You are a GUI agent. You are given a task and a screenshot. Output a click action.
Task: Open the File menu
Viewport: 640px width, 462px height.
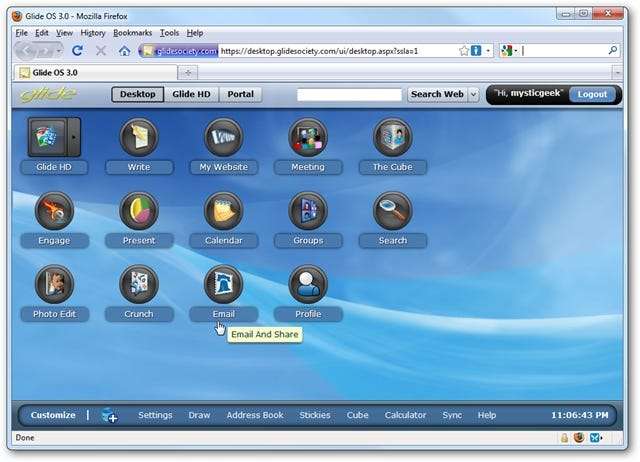coord(22,33)
